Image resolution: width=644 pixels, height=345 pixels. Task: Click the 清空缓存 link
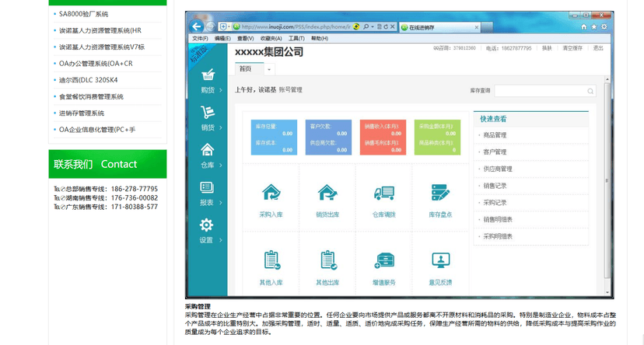click(572, 48)
